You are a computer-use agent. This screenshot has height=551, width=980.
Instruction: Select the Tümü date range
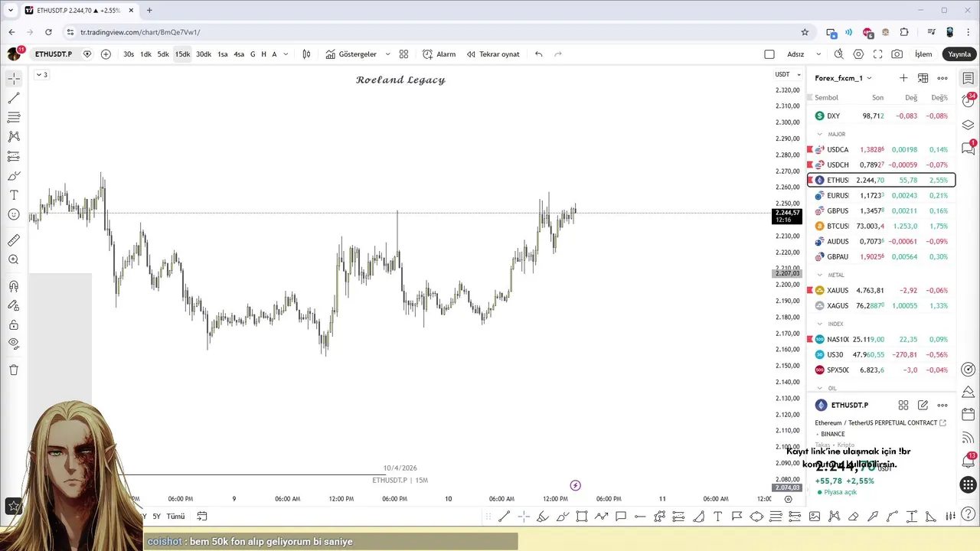[176, 517]
